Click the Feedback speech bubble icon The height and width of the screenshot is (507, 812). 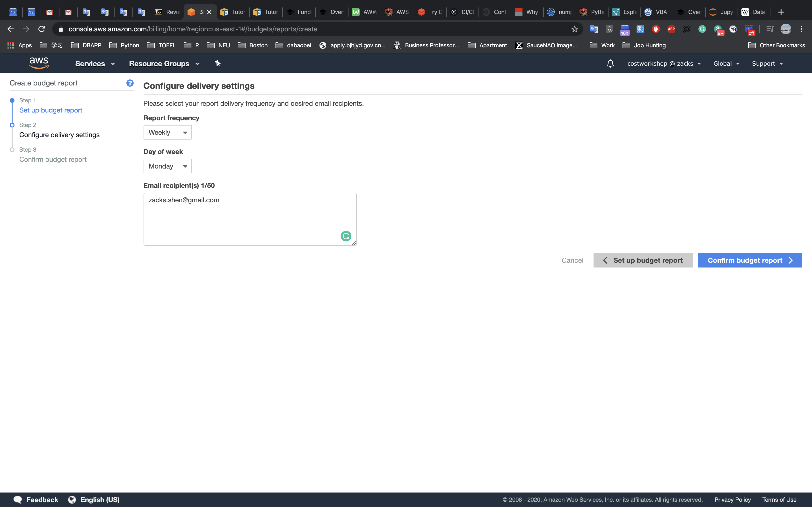[17, 499]
